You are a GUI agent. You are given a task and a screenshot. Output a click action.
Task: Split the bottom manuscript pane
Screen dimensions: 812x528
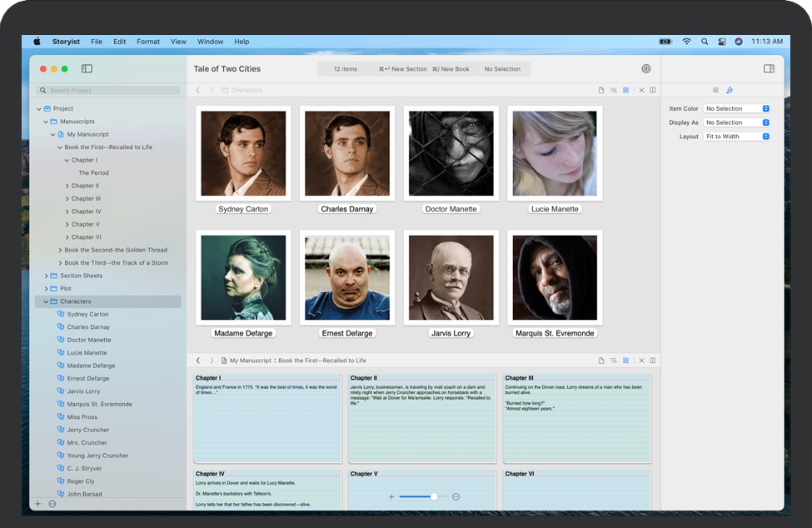(x=653, y=361)
